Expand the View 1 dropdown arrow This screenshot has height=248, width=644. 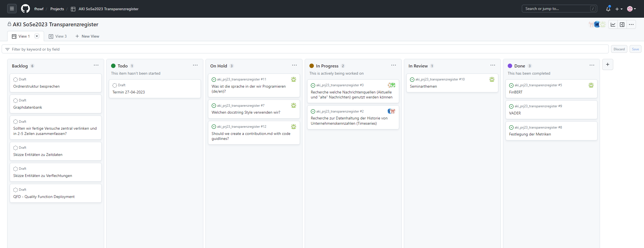coord(37,36)
